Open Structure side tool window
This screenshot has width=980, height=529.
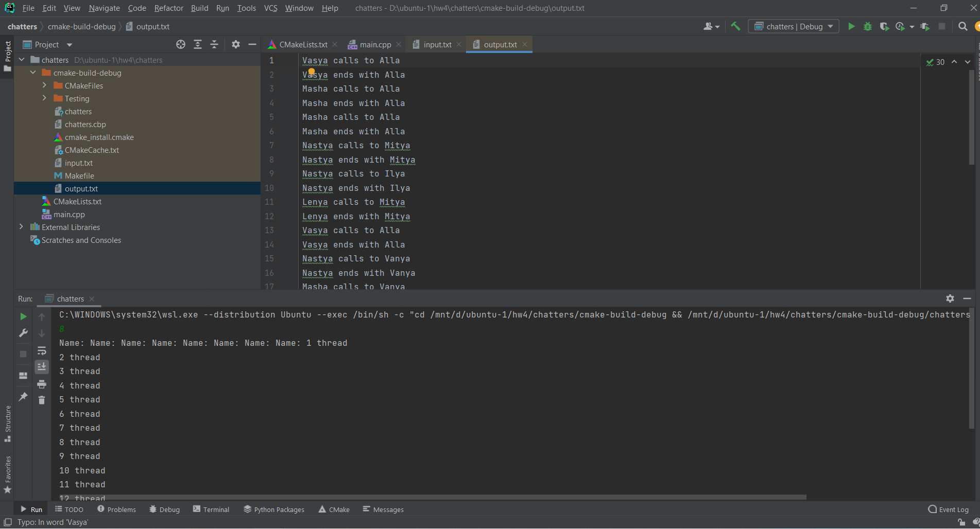tap(8, 424)
